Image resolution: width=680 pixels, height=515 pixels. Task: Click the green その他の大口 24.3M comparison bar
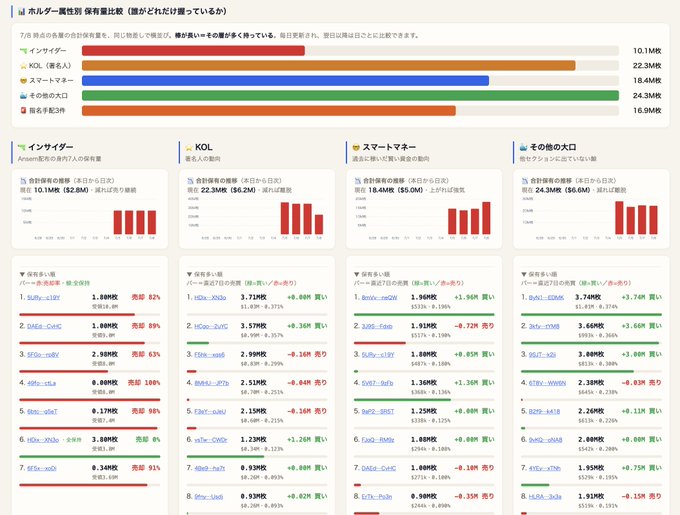[350, 95]
